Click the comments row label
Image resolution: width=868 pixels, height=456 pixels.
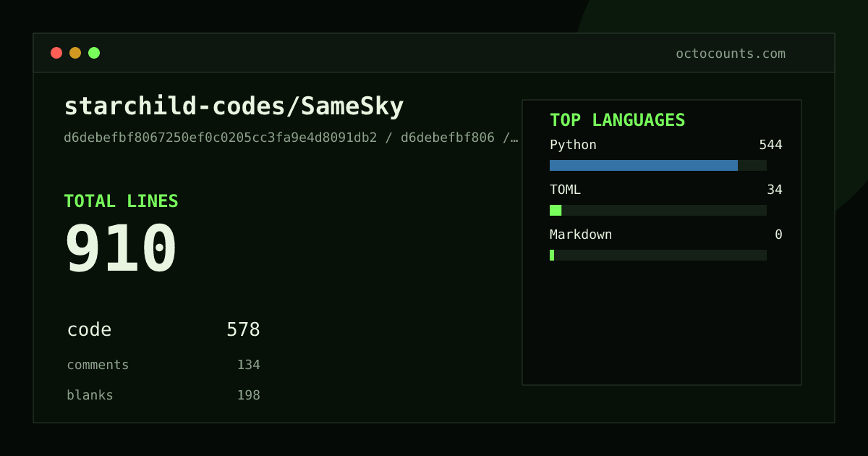98,365
